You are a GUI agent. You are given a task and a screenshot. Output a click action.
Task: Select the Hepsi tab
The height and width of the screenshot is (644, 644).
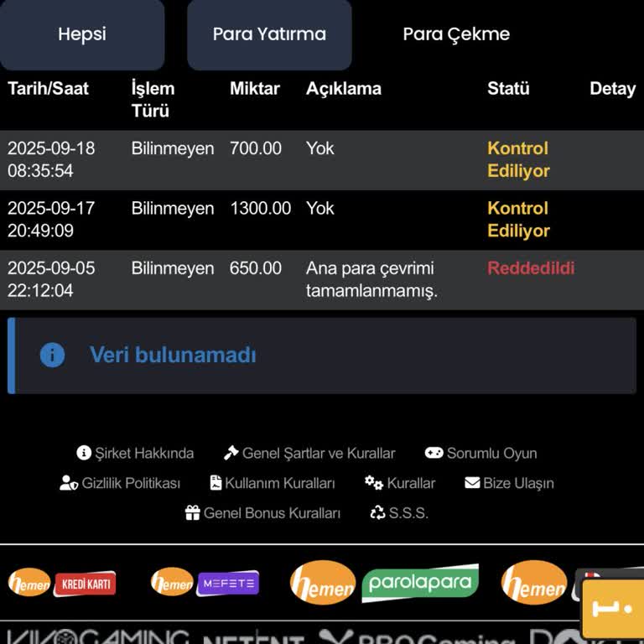[x=82, y=34]
